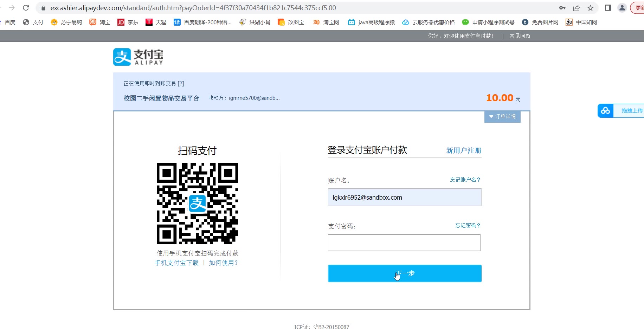Click the 新用户注册 link

coord(464,150)
